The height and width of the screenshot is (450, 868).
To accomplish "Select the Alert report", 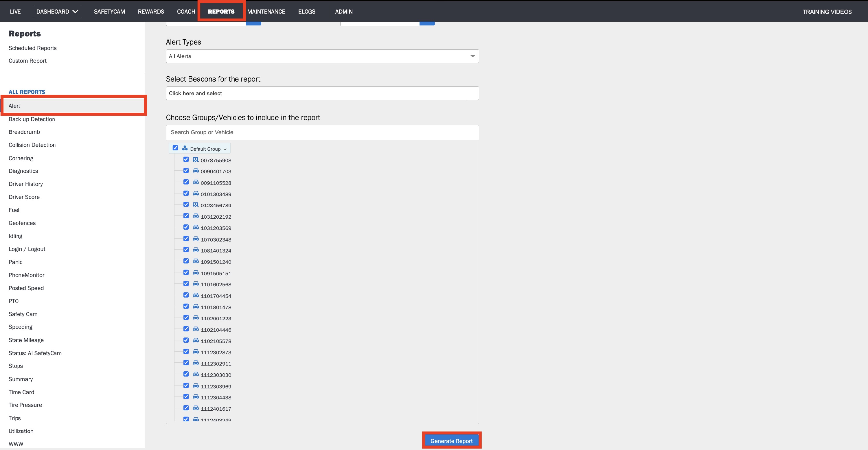I will (x=73, y=106).
